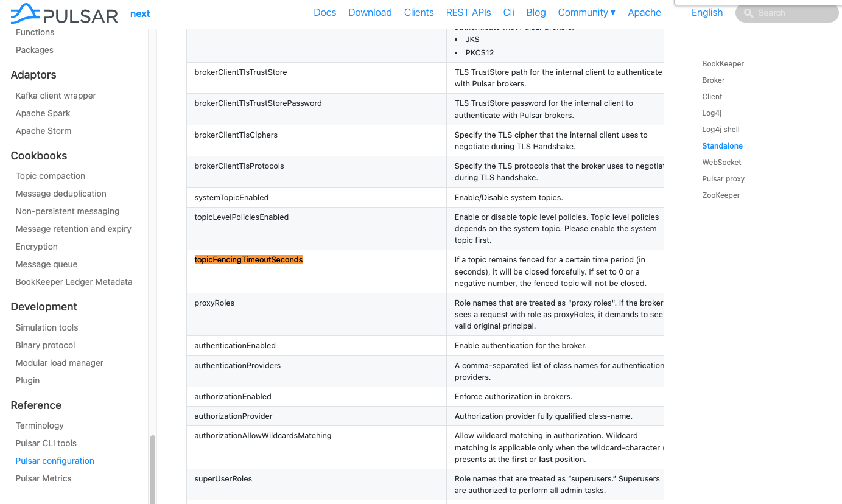842x504 pixels.
Task: Click the authorizationAllowWildcardsMatching cell
Action: (317, 447)
